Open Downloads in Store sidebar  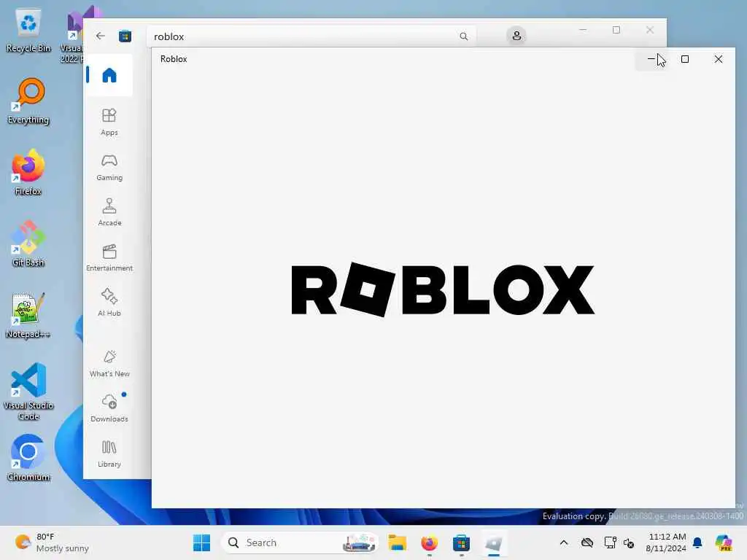[x=109, y=408]
